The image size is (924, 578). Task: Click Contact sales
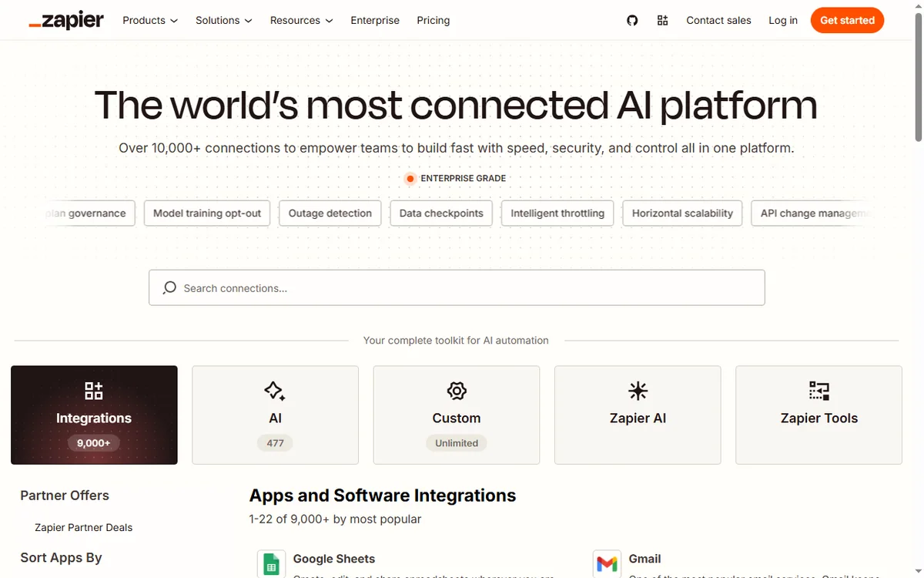point(718,21)
